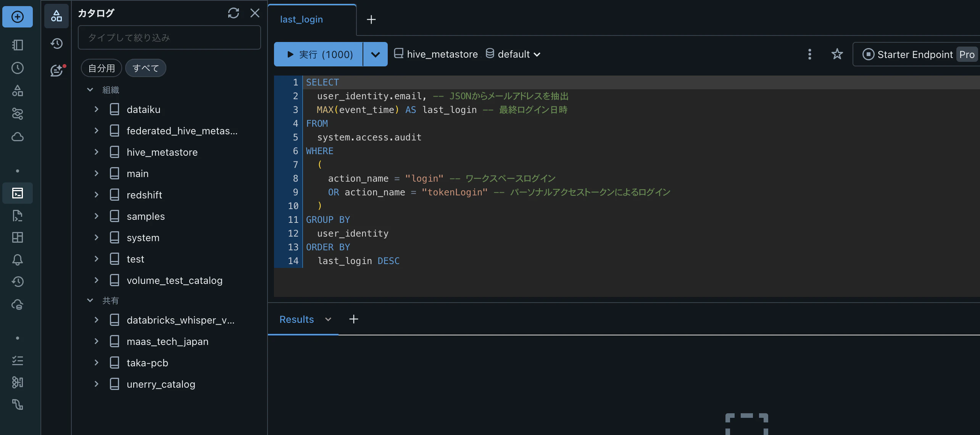Open the Catalog shapes icon in left sidebar
The image size is (980, 435).
click(18, 91)
